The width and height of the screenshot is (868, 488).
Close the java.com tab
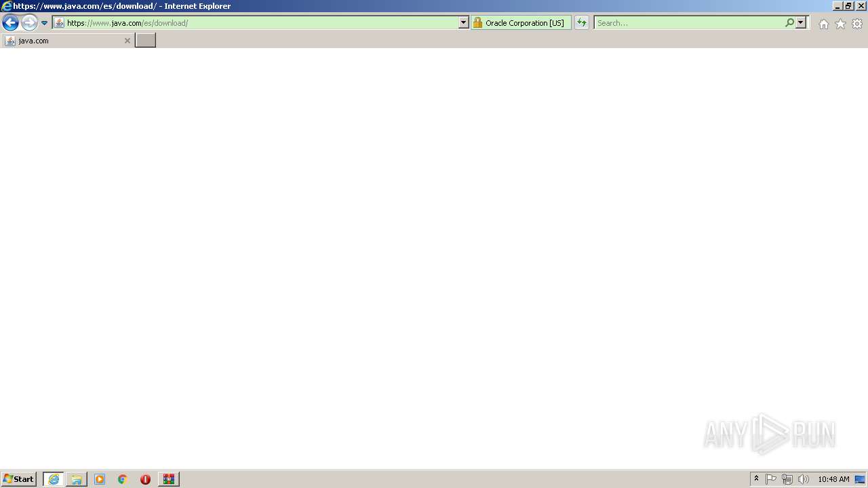click(127, 41)
